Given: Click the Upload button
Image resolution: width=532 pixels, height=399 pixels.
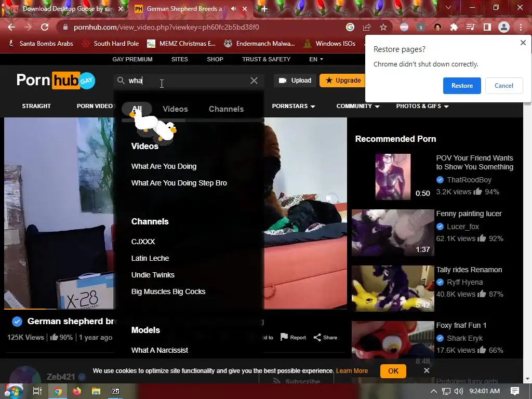Looking at the screenshot, I should click(295, 81).
